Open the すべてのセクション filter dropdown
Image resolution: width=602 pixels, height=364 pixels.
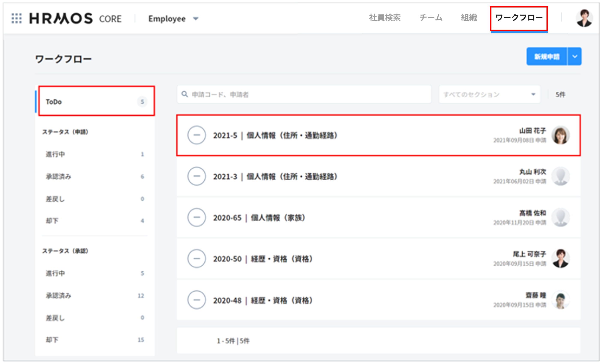coord(489,94)
